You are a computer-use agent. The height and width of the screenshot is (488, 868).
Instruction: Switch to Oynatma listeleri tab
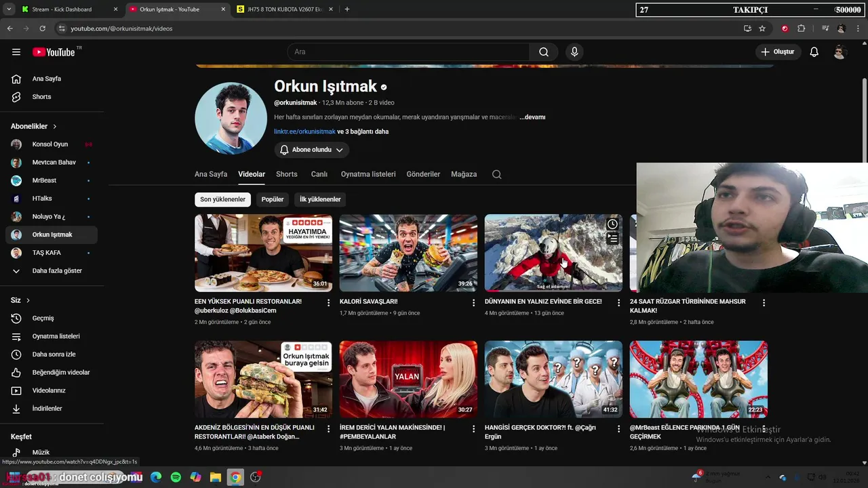pos(368,174)
